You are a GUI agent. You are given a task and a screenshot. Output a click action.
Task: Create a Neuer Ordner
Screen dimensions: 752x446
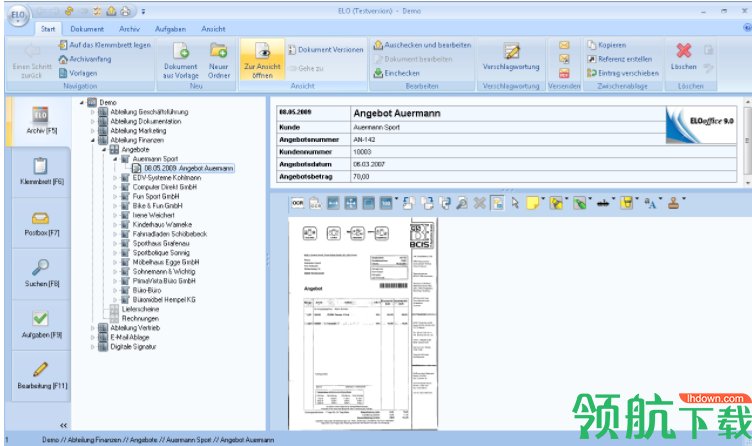coord(219,60)
